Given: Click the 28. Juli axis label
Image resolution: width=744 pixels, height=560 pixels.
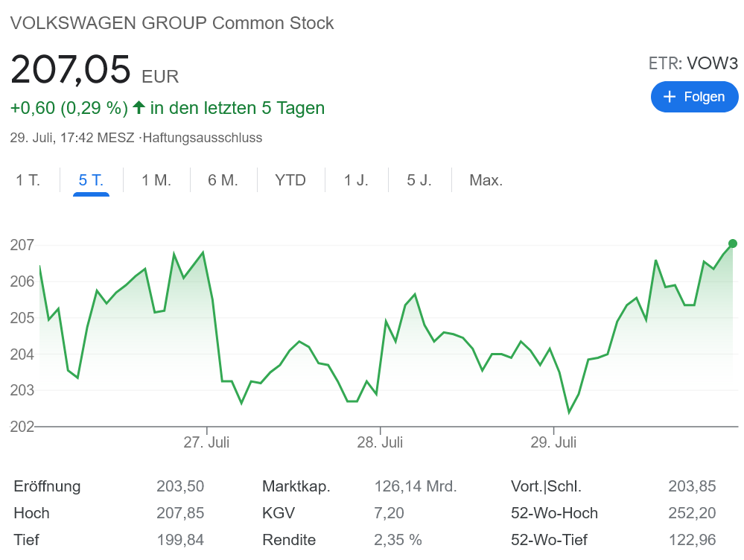Looking at the screenshot, I should coord(380,442).
